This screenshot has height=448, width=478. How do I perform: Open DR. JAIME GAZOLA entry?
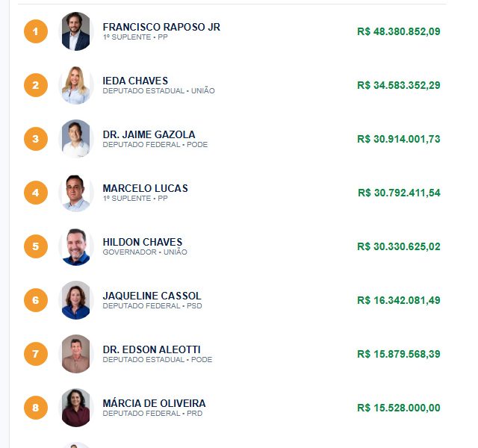coord(149,134)
